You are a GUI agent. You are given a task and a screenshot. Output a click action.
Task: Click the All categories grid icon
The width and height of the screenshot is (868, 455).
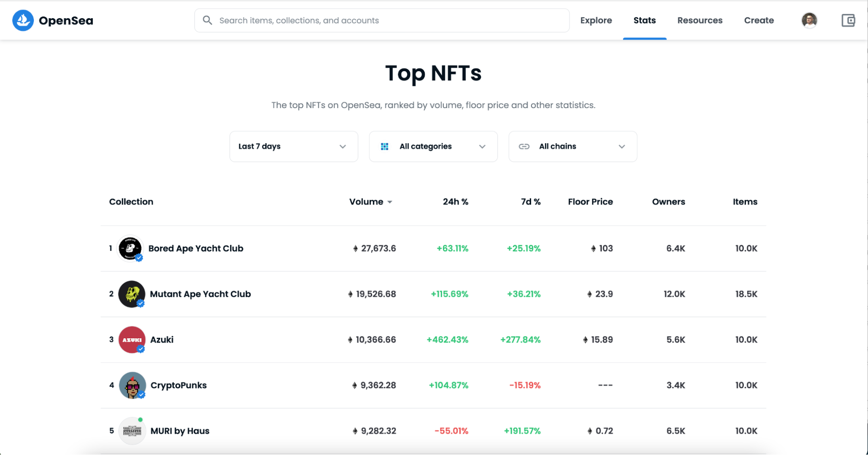385,147
